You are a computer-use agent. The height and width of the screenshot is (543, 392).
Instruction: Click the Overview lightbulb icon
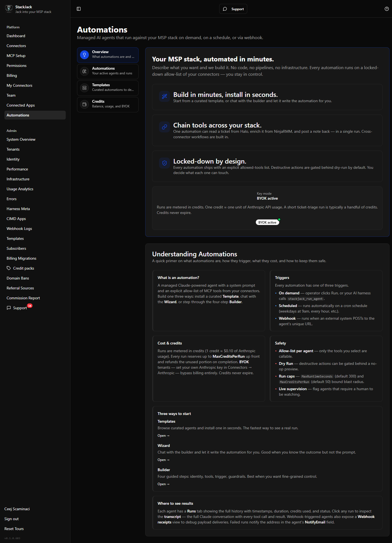pos(84,55)
